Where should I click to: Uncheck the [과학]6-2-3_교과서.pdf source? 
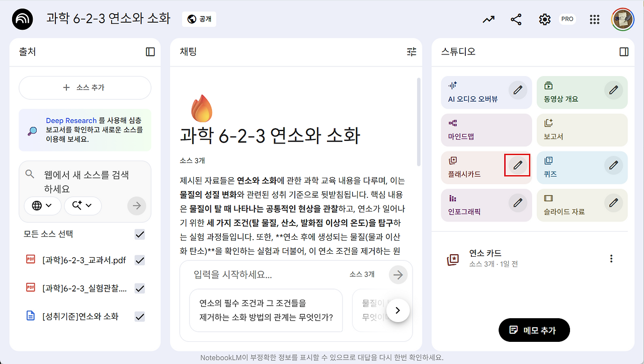[140, 260]
